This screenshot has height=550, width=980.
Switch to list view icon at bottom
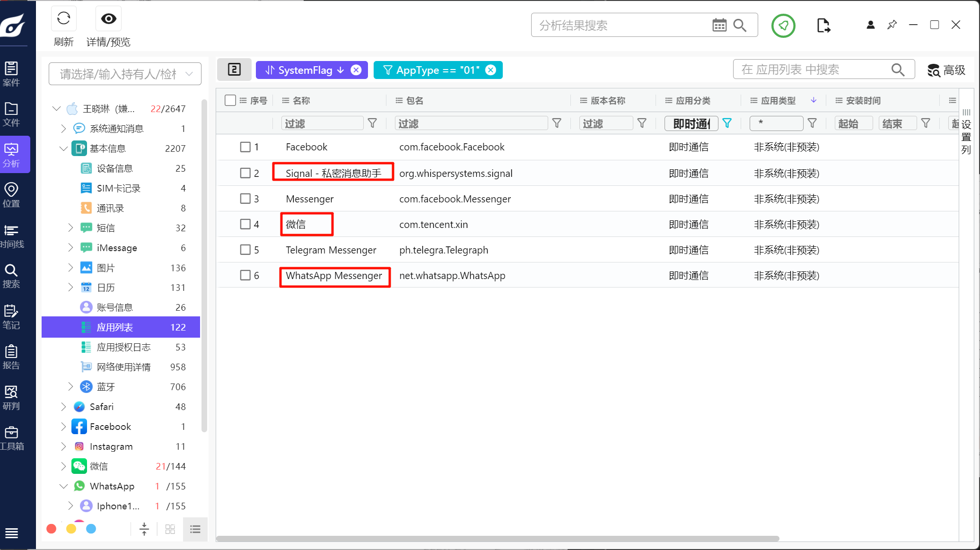click(x=195, y=529)
